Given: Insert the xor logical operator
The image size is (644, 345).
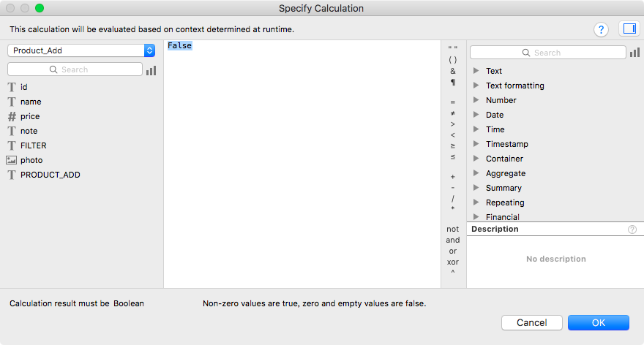Looking at the screenshot, I should [452, 262].
